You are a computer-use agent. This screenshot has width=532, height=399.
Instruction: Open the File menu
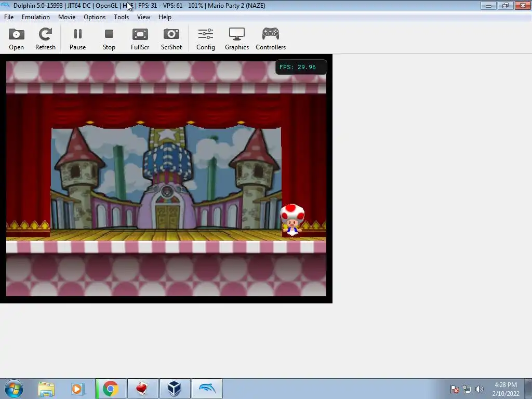coord(9,17)
